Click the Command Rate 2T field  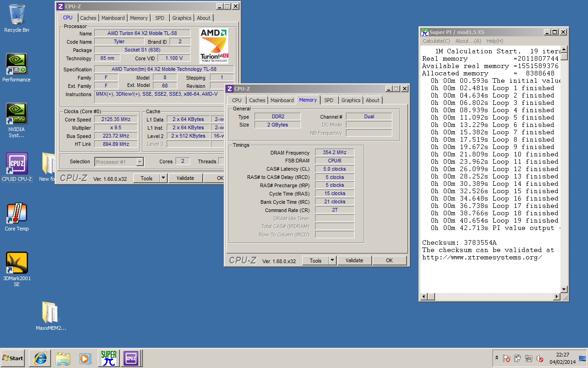[x=334, y=210]
